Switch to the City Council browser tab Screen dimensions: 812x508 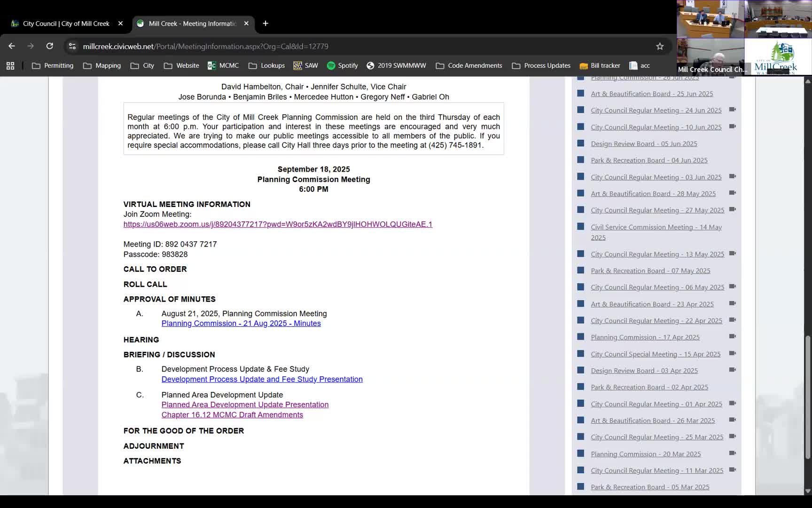point(66,24)
